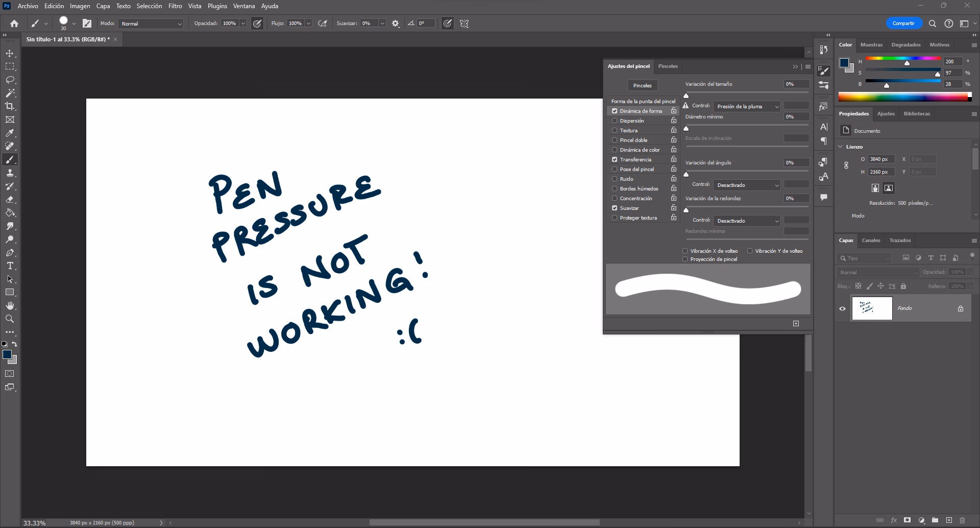
Task: Select the Zoom tool
Action: click(x=10, y=319)
